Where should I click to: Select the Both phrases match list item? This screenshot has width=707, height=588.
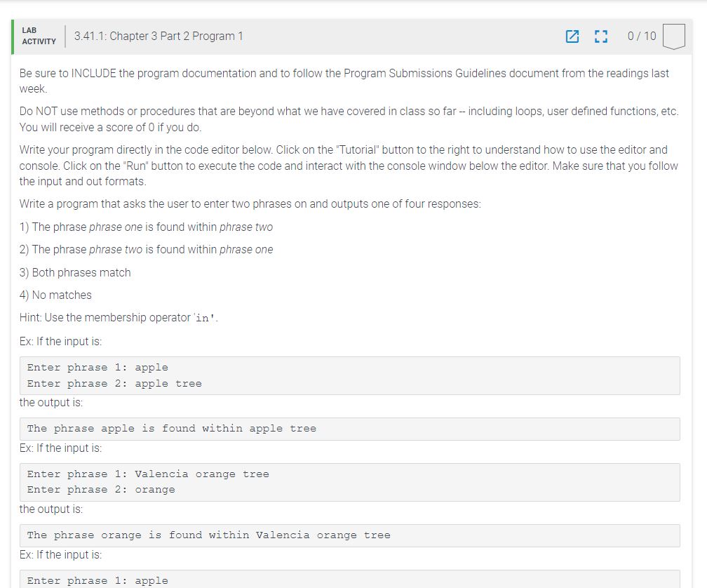[76, 272]
